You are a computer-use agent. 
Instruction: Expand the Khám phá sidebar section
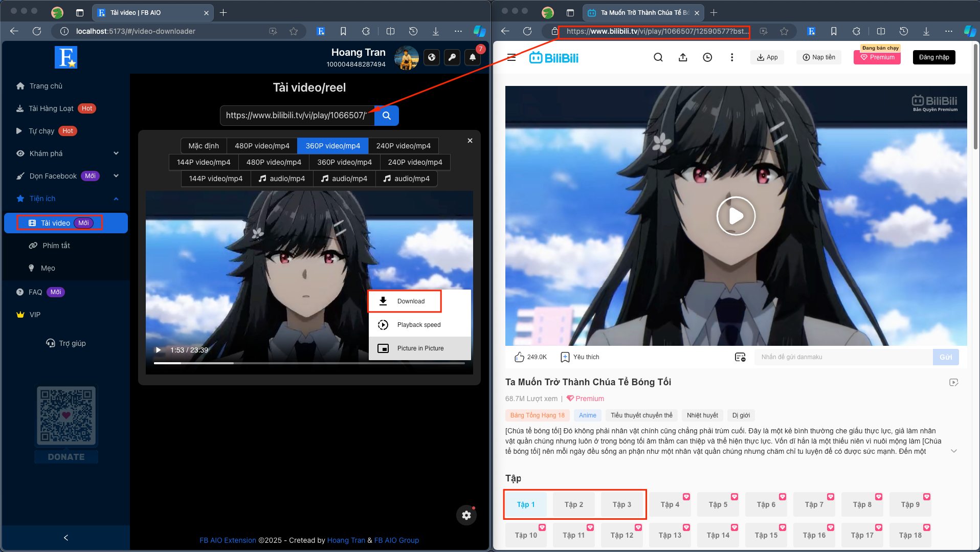click(68, 153)
